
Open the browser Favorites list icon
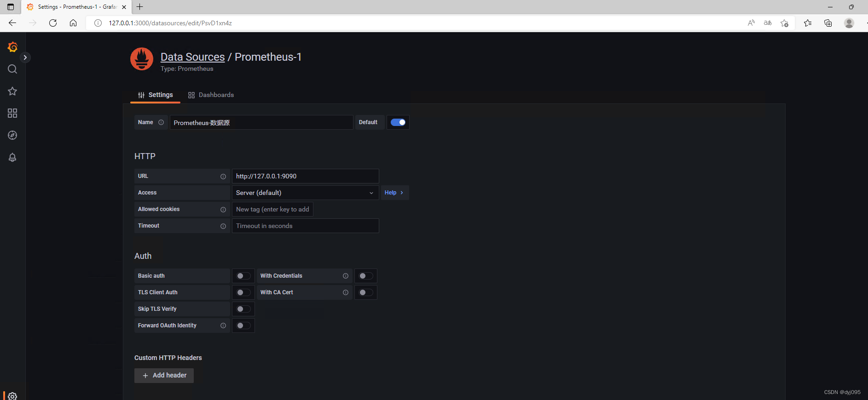[x=808, y=23]
